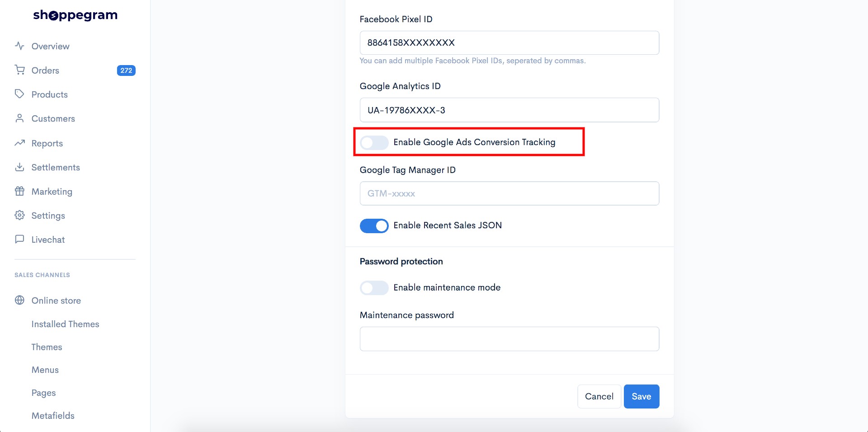Disable the Recent Sales JSON toggle
This screenshot has width=868, height=432.
click(374, 226)
